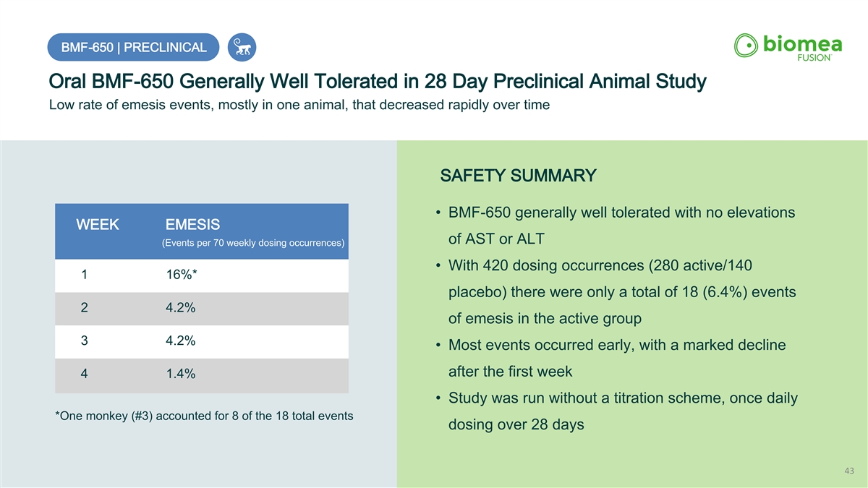Click the week 1 number cell
This screenshot has width=868, height=488.
pos(85,275)
